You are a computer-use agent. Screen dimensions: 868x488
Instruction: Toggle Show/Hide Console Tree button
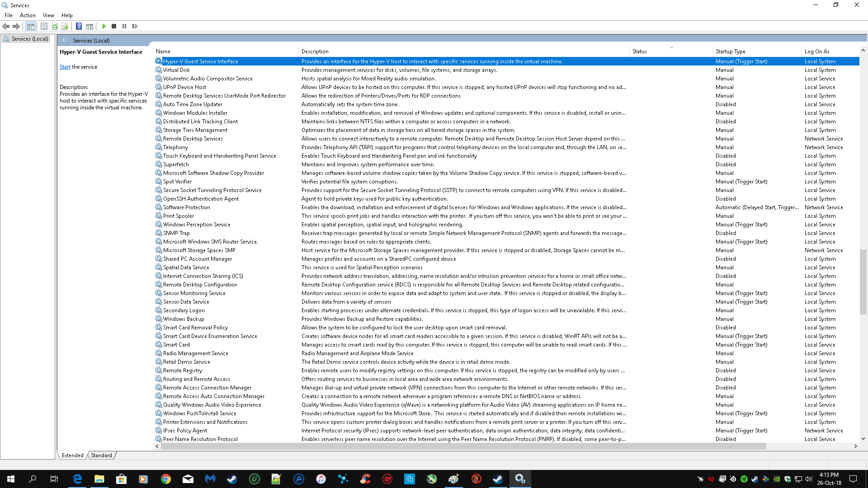30,26
